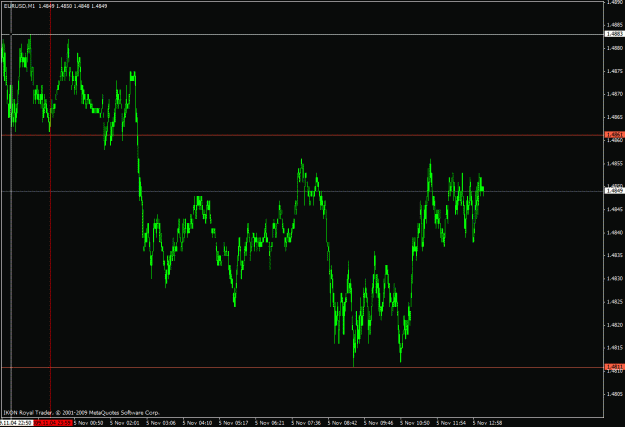The image size is (625, 427).
Task: Click the 5 Nov 07:36 time label
Action: point(306,423)
